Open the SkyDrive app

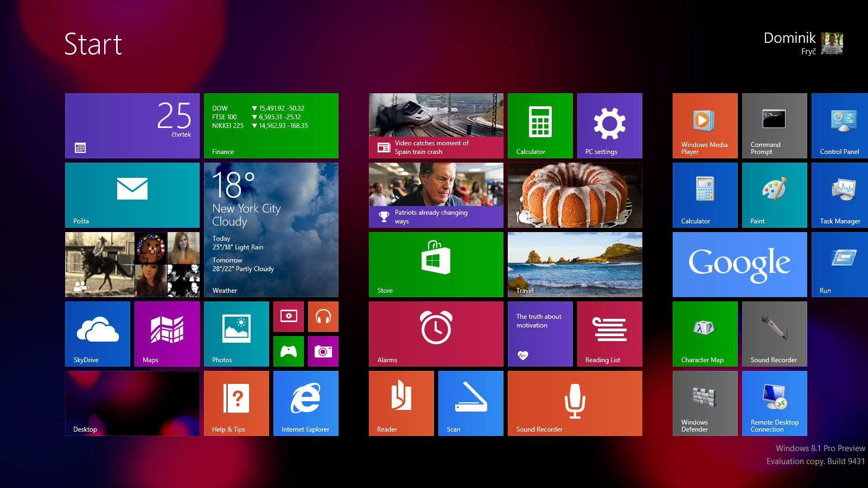(98, 334)
